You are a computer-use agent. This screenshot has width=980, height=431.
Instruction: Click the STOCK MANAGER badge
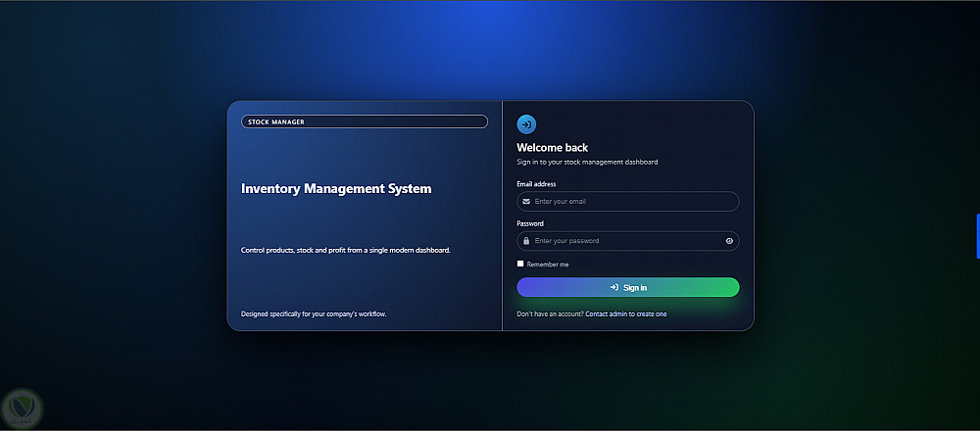click(365, 121)
